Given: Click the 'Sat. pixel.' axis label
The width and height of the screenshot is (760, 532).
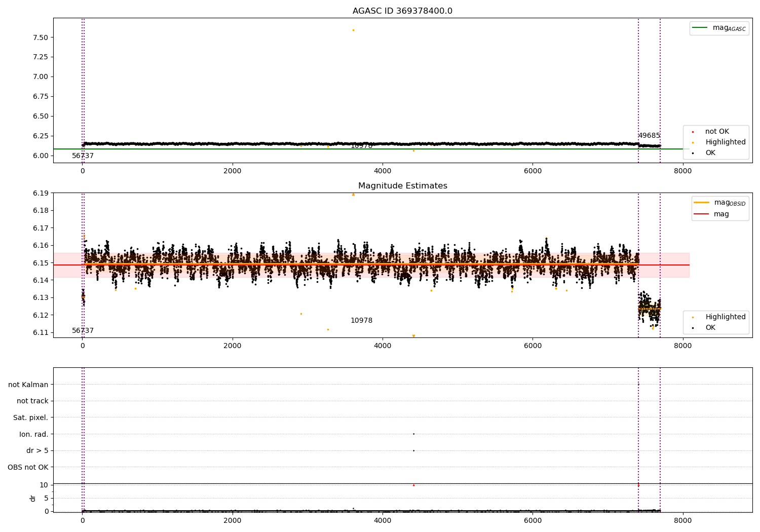Looking at the screenshot, I should pyautogui.click(x=31, y=417).
